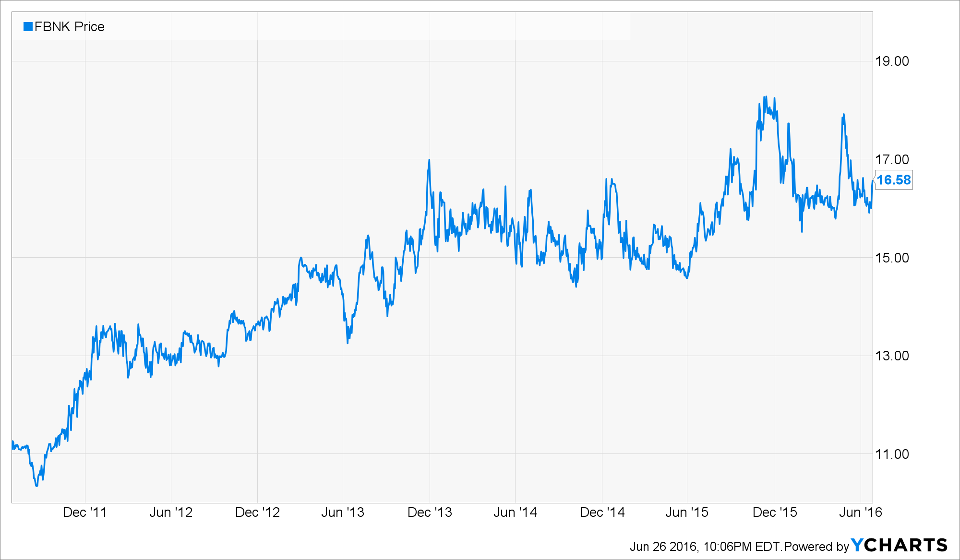Viewport: 960px width, 560px height.
Task: Click the 19.00 y-axis label
Action: coord(892,61)
